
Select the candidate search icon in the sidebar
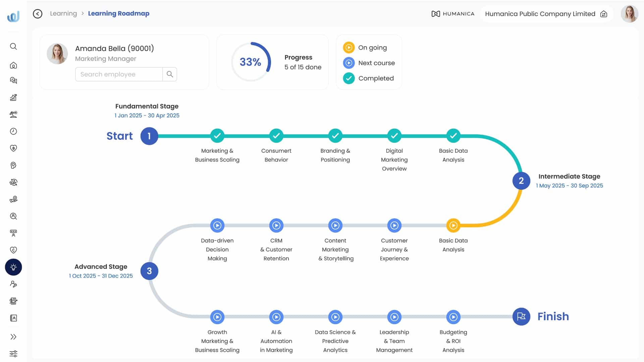pos(13,216)
